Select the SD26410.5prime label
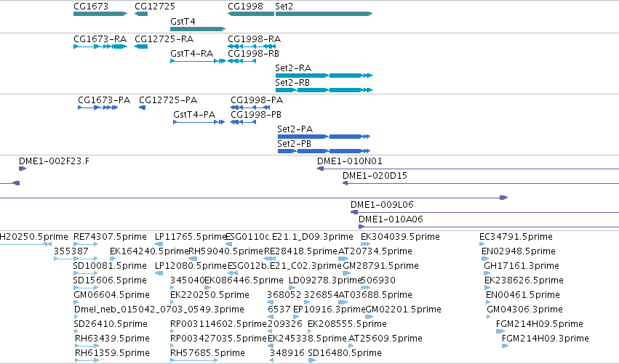Viewport: 619px width, 364px height. point(111,324)
